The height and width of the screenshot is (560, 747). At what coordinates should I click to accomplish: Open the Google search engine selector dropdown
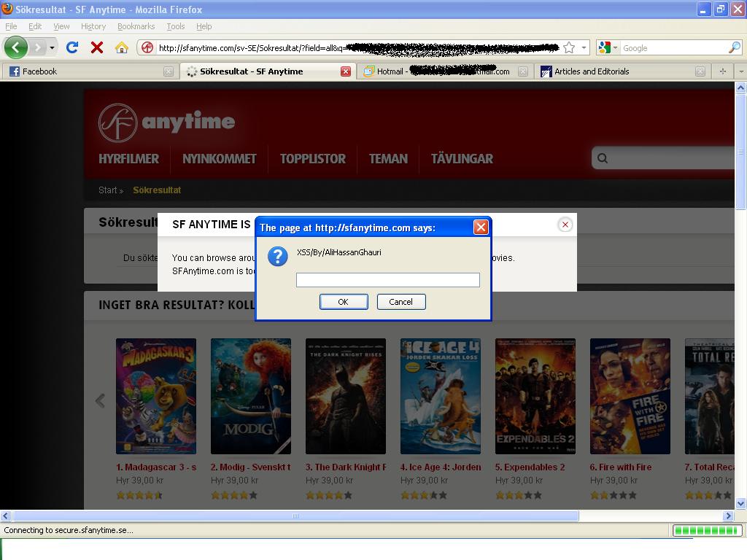[608, 47]
